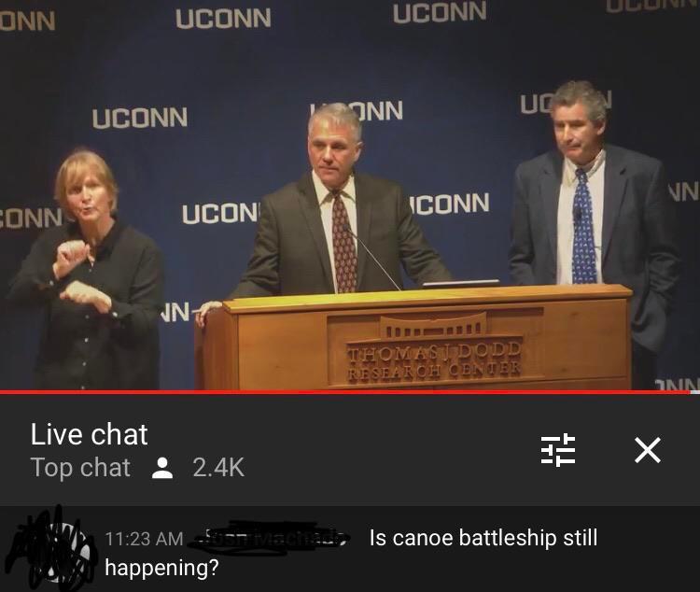Click the viewers person icon
This screenshot has width=700, height=592.
162,468
